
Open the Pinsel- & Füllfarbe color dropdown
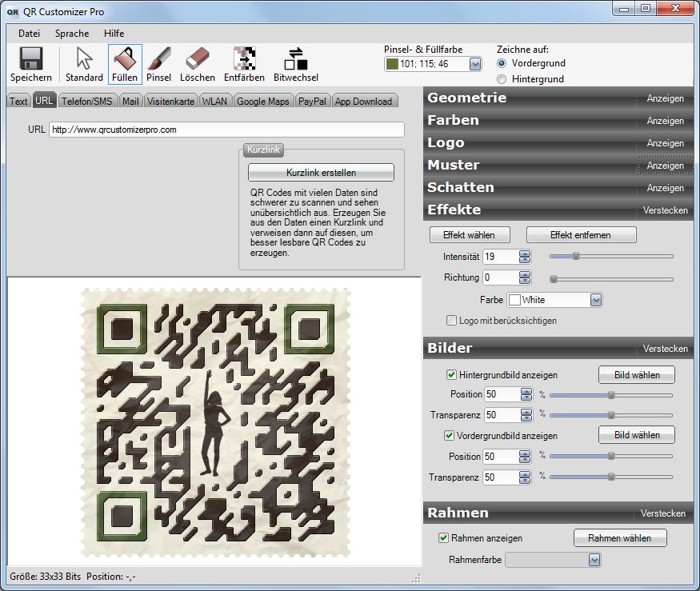(x=475, y=64)
